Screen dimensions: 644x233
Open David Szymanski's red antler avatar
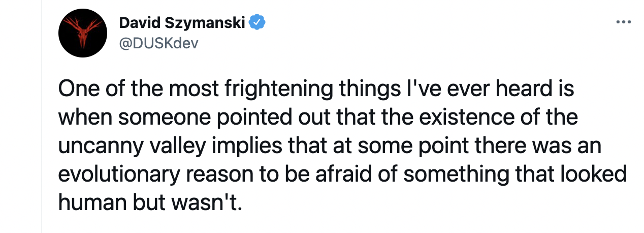pos(83,33)
